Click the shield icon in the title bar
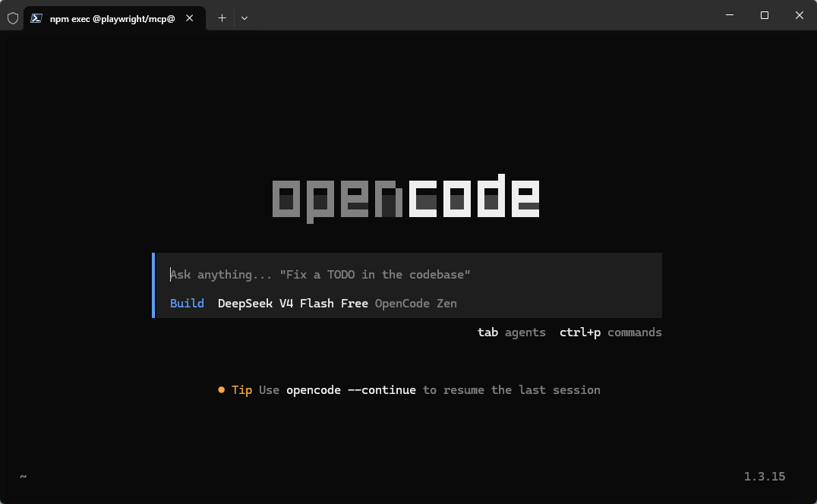The width and height of the screenshot is (817, 504). click(13, 18)
